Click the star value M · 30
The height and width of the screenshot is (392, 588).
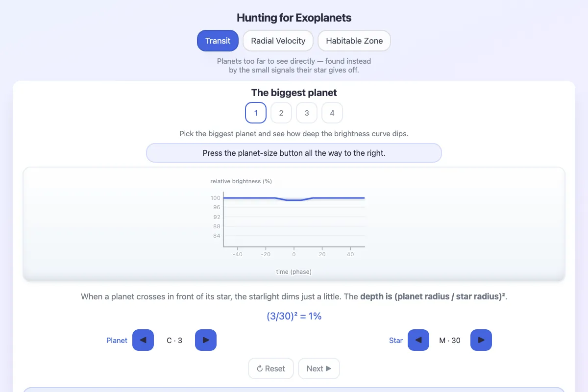(450, 340)
